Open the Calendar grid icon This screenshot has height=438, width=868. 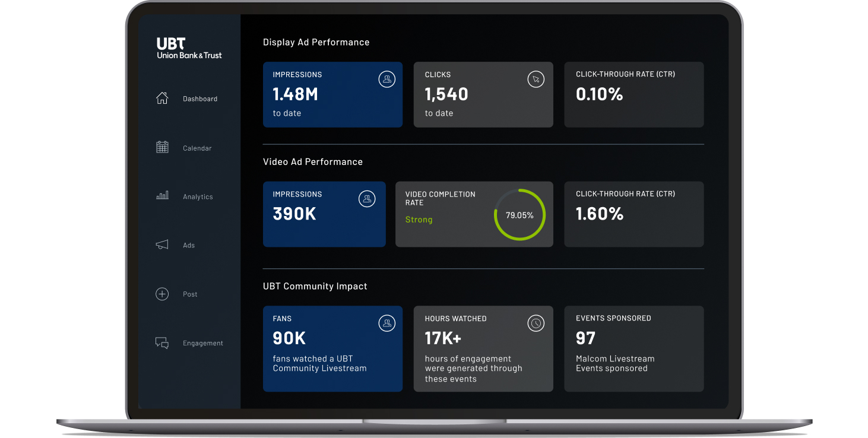click(162, 147)
